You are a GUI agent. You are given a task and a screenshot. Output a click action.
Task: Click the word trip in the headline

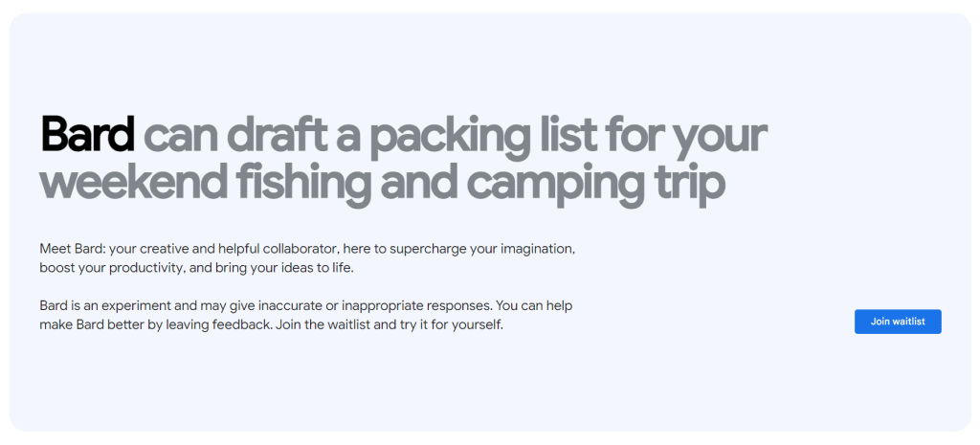click(x=683, y=183)
